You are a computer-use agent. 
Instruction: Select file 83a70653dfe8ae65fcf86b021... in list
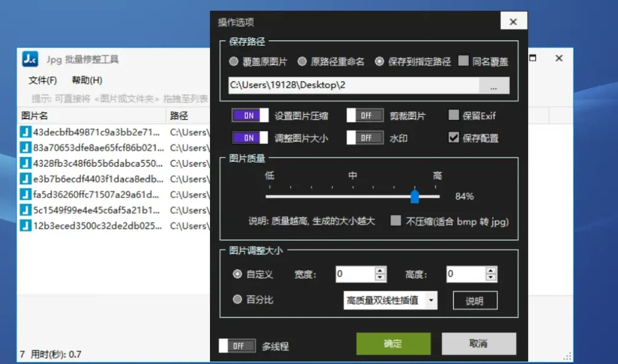[x=98, y=148]
